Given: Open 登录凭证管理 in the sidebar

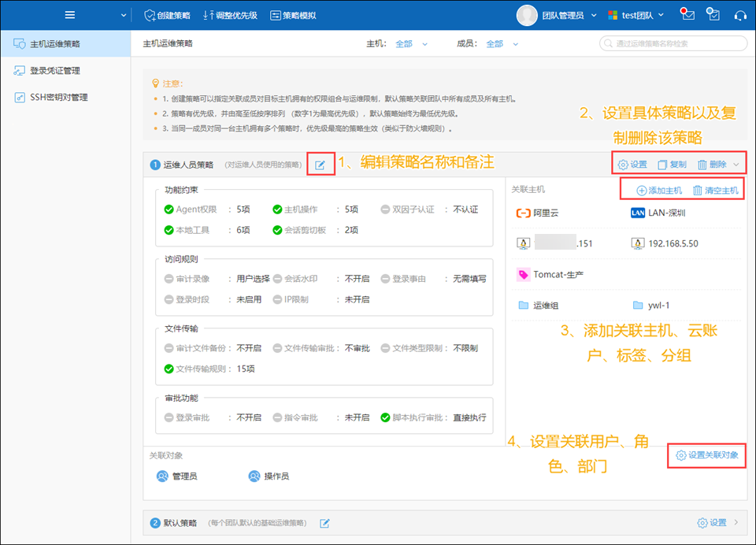Looking at the screenshot, I should point(55,71).
